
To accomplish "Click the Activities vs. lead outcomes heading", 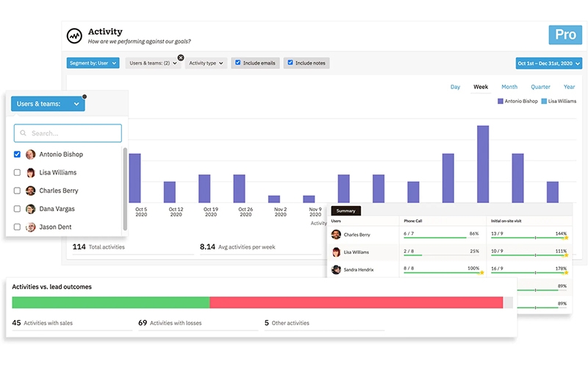I will [51, 287].
